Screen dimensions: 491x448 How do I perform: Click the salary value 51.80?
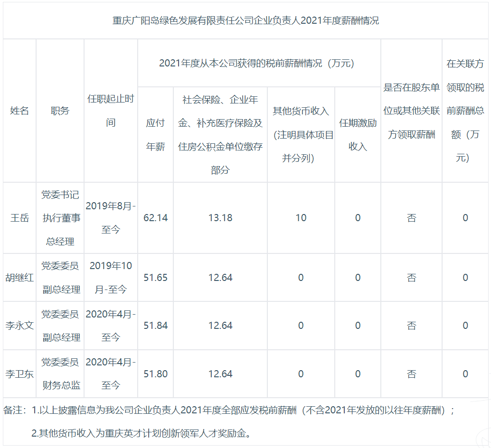tap(155, 374)
